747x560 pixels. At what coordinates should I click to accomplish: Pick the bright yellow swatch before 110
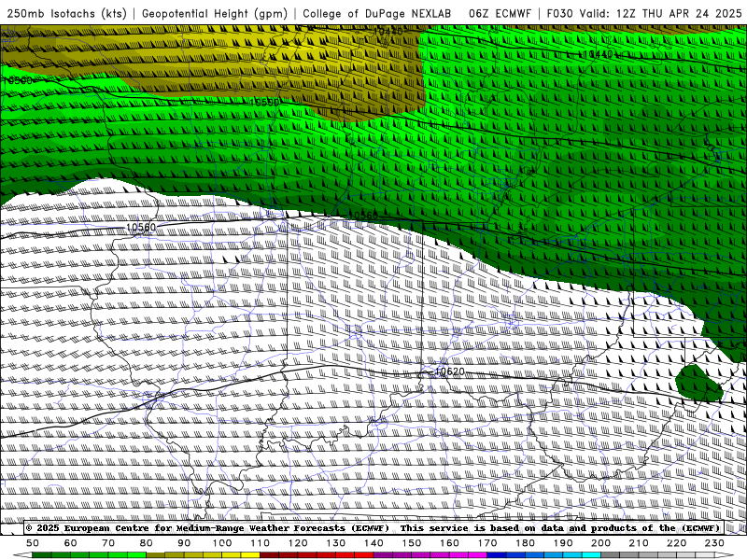pyautogui.click(x=250, y=555)
